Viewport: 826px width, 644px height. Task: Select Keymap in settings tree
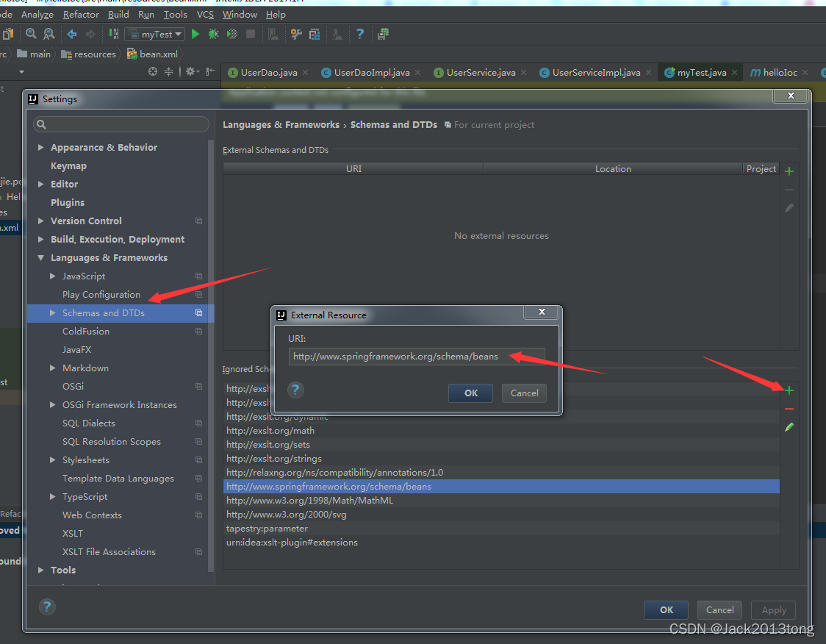point(68,166)
